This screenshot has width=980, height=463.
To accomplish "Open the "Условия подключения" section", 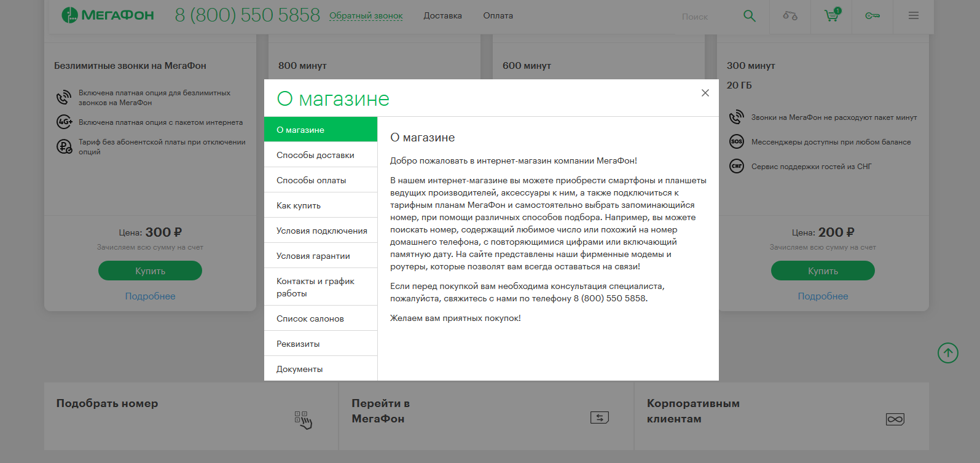I will point(321,231).
